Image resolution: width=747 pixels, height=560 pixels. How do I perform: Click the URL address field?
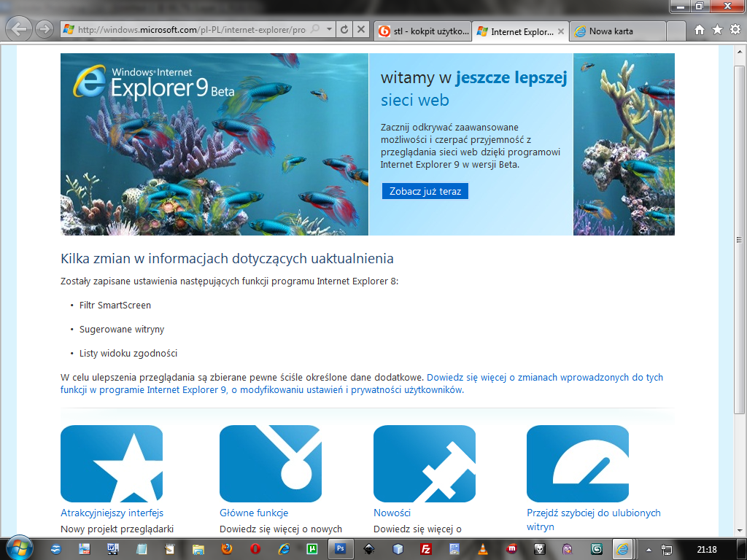pos(192,29)
